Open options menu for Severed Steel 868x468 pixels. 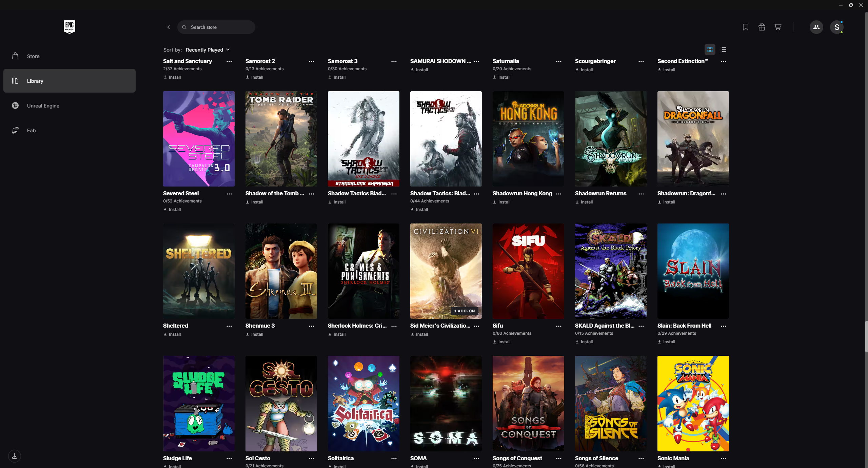point(229,194)
